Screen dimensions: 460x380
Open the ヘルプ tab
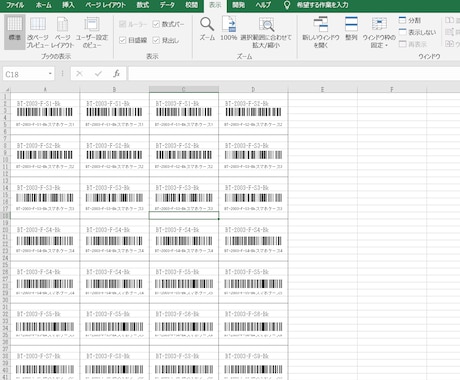pos(263,5)
